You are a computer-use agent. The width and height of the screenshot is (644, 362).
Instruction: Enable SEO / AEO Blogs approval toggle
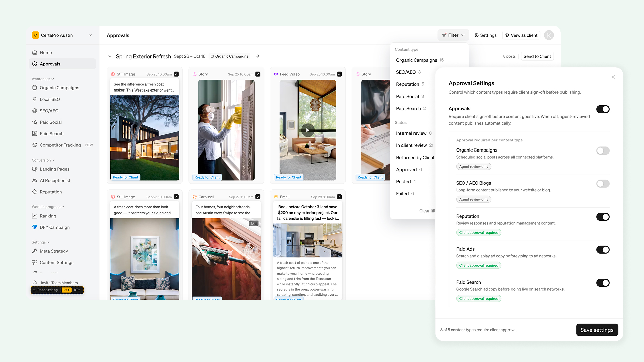pyautogui.click(x=603, y=184)
